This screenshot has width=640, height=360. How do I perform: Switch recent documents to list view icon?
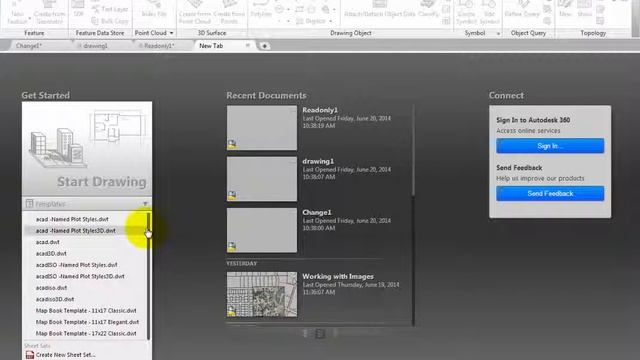click(x=320, y=333)
